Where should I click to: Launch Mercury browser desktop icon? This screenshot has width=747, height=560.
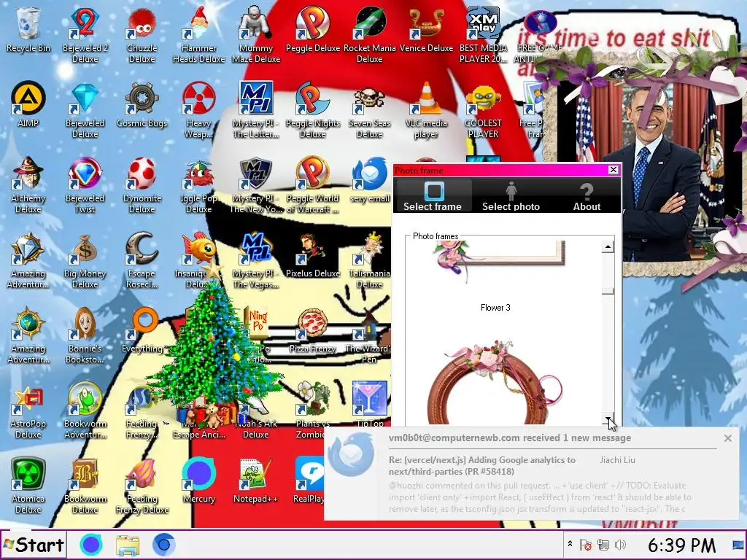[198, 480]
